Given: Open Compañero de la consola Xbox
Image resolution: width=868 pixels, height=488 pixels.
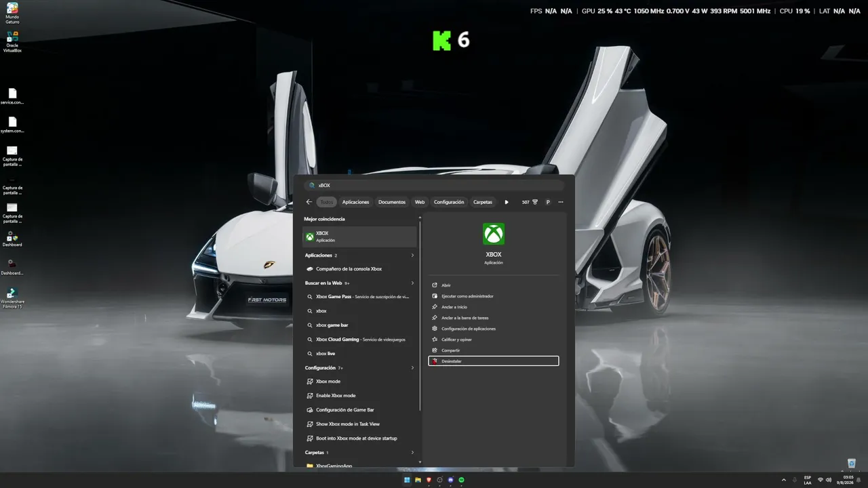Looking at the screenshot, I should click(359, 269).
